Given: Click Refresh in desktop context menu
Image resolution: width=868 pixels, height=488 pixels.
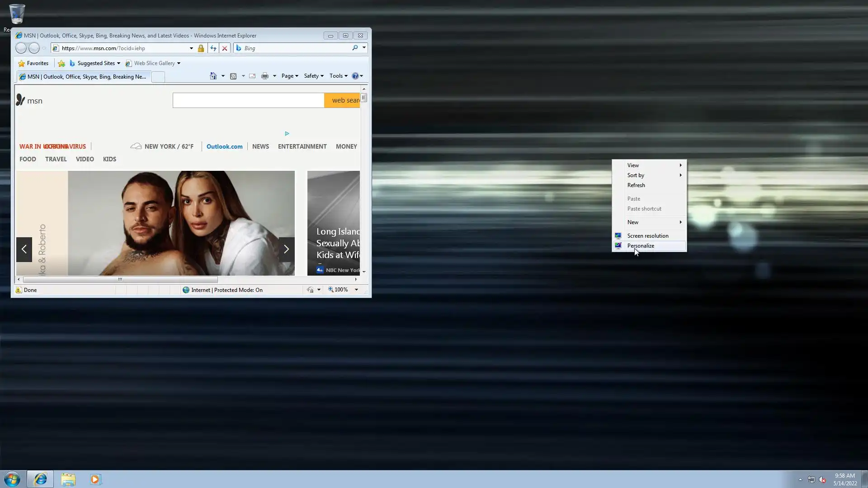Looking at the screenshot, I should [x=636, y=185].
